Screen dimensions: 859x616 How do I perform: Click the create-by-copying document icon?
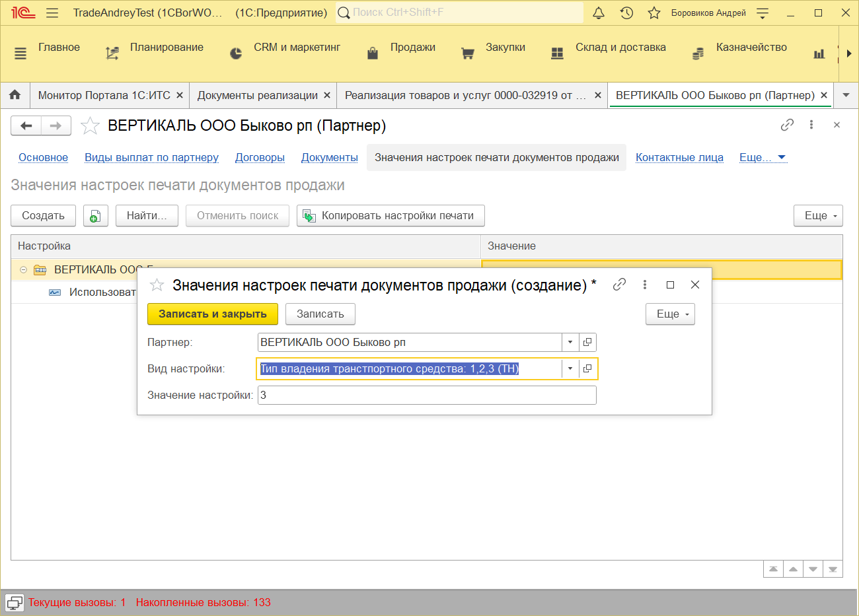[96, 216]
